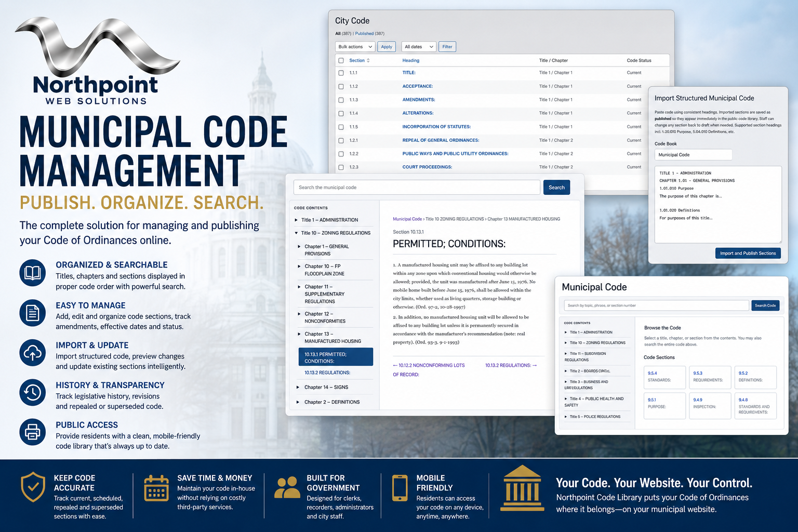Click the search by topic, phrase field
This screenshot has width=798, height=532.
point(657,305)
